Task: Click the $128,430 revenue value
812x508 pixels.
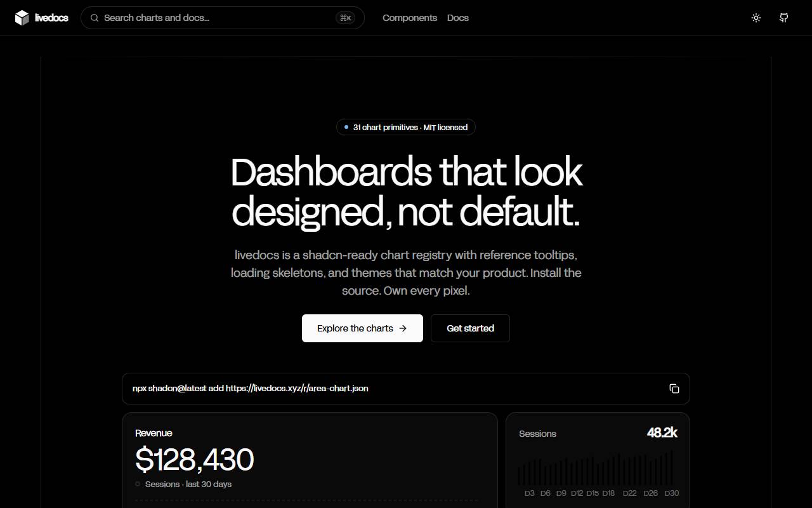Action: click(195, 460)
